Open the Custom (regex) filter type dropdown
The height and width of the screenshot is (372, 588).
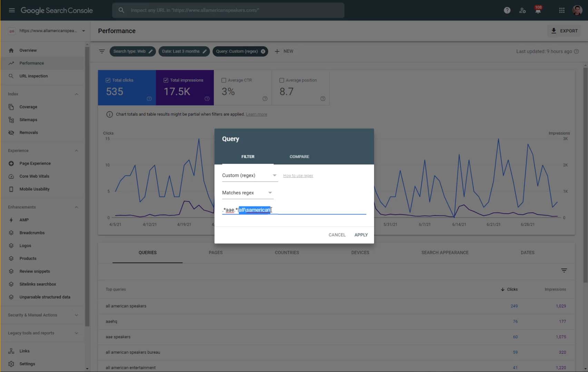point(249,175)
